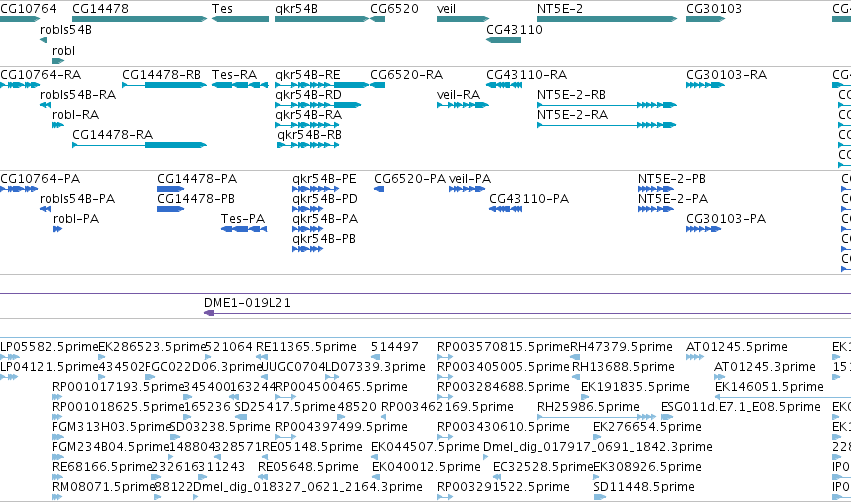This screenshot has width=851, height=502.
Task: Select the CG6520 gene label
Action: pos(395,9)
